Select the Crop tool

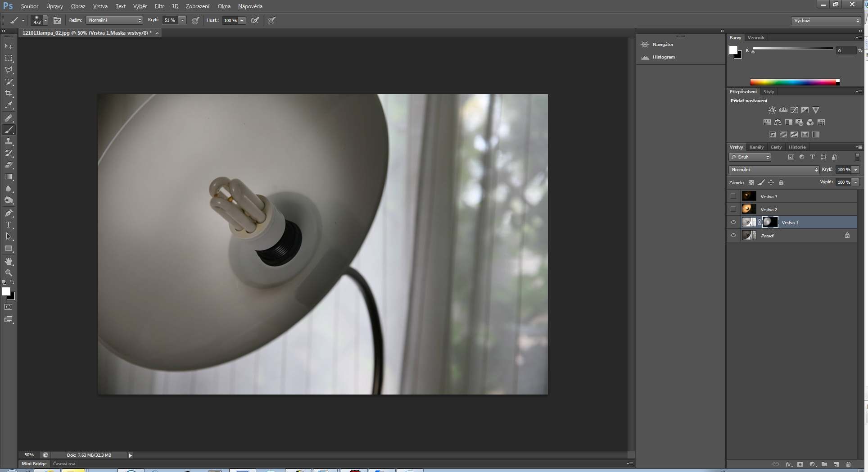coord(9,93)
